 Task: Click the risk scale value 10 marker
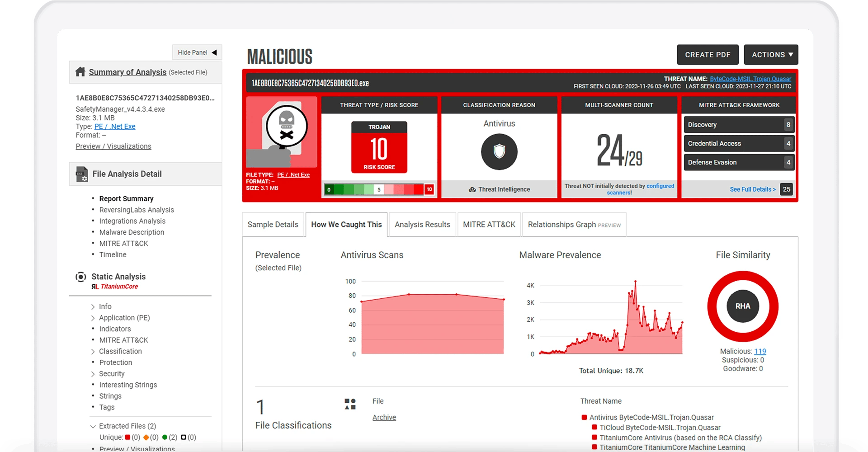pyautogui.click(x=429, y=189)
